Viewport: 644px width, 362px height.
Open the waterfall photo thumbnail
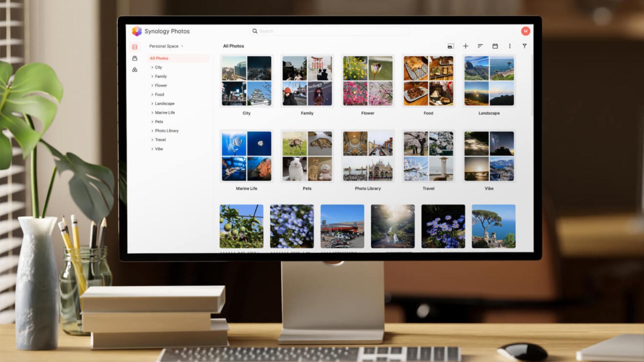393,225
